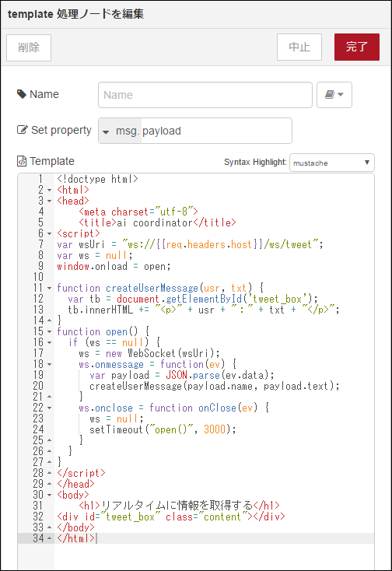This screenshot has height=571, width=392.
Task: Click the red 完了 done button
Action: 357,47
